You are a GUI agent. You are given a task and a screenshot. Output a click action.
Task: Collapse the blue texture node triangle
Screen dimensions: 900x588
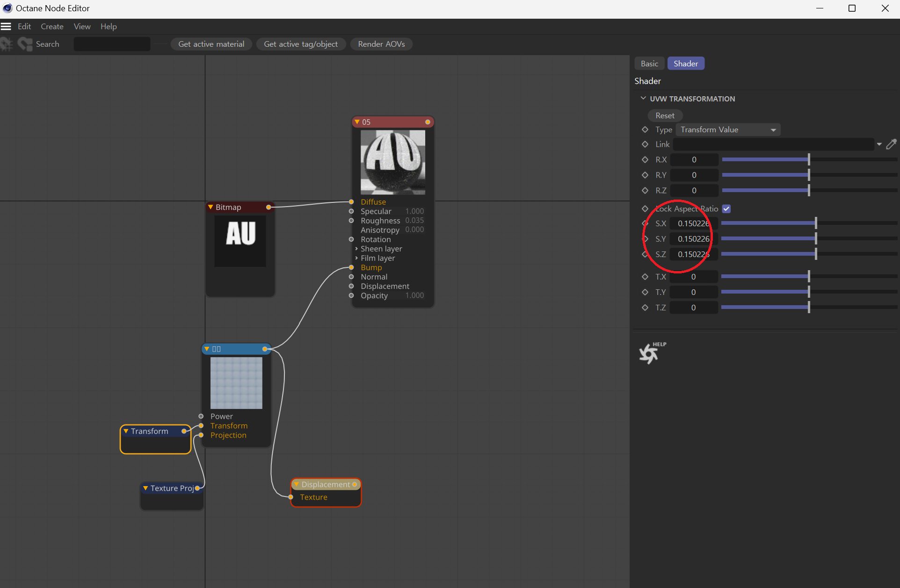tap(207, 349)
